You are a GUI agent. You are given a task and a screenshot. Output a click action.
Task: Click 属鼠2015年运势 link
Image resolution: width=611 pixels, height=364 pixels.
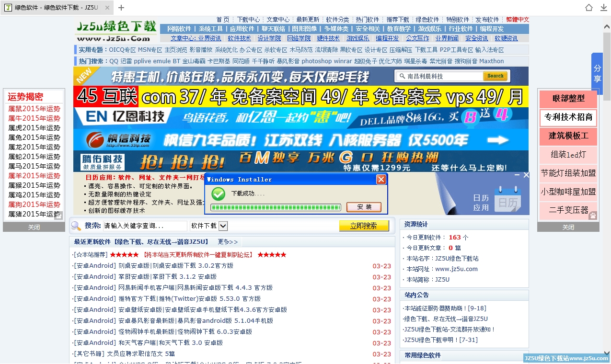tap(34, 109)
